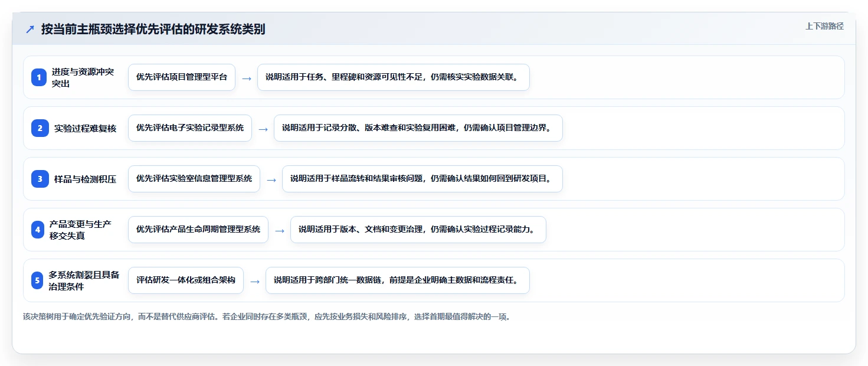
Task: Select the label 样品与检测积压
Action: point(86,179)
